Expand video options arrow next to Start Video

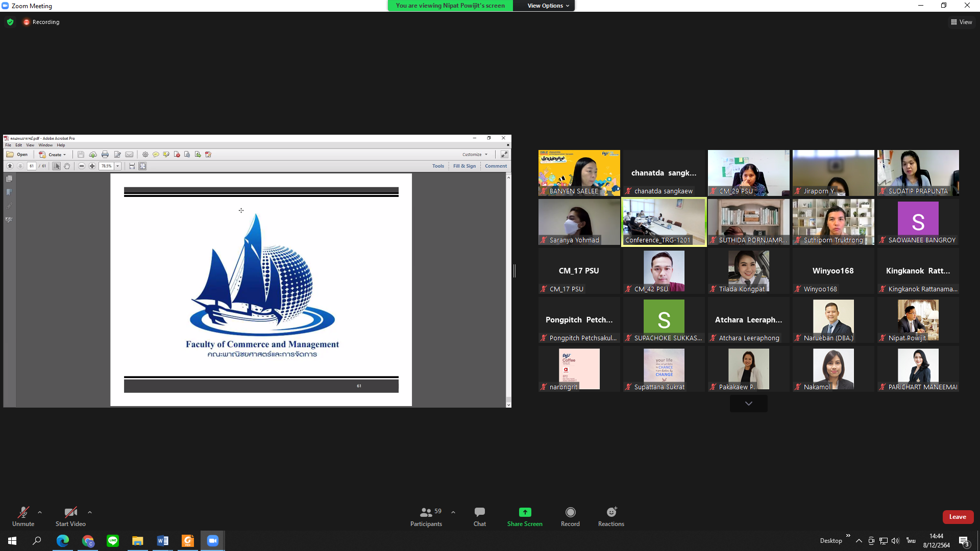90,512
